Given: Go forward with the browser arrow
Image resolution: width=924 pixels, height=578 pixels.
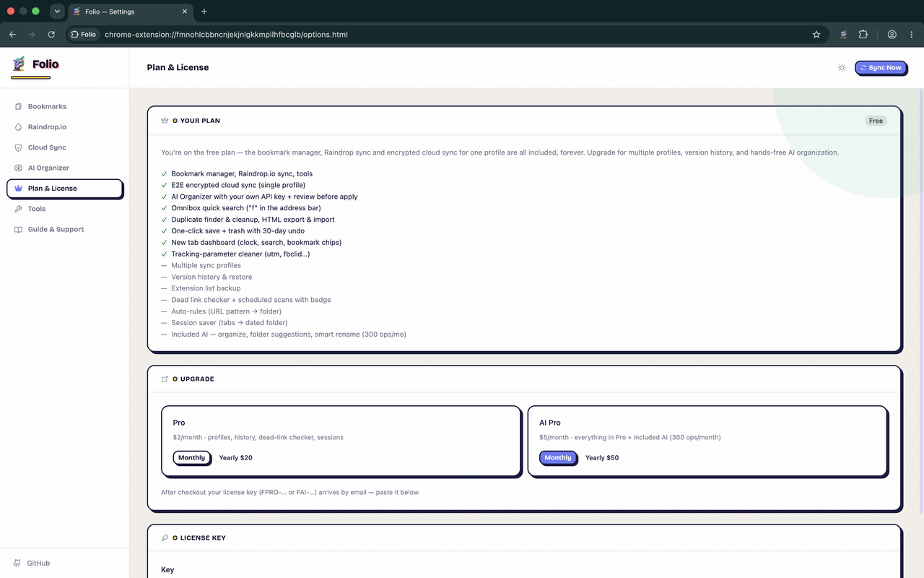Looking at the screenshot, I should pos(32,34).
